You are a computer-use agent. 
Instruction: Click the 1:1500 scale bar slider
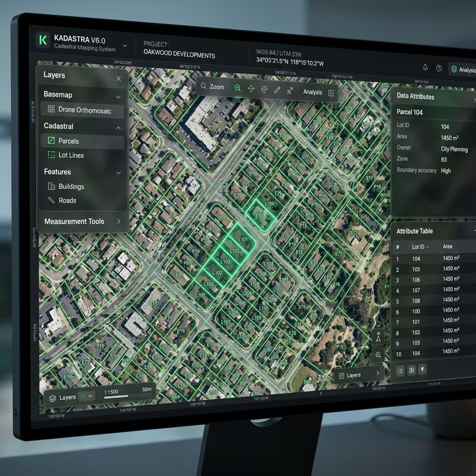(127, 396)
